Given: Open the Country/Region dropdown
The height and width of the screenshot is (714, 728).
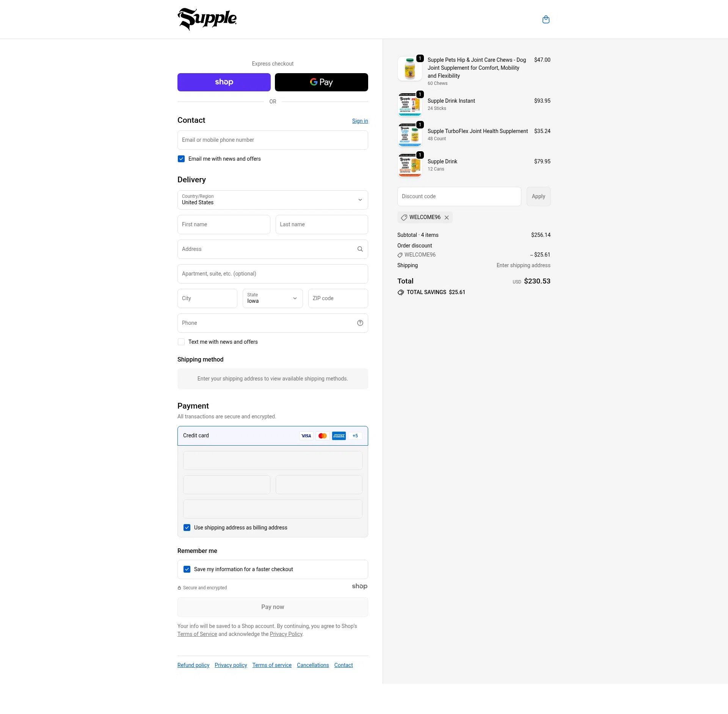Looking at the screenshot, I should (272, 200).
